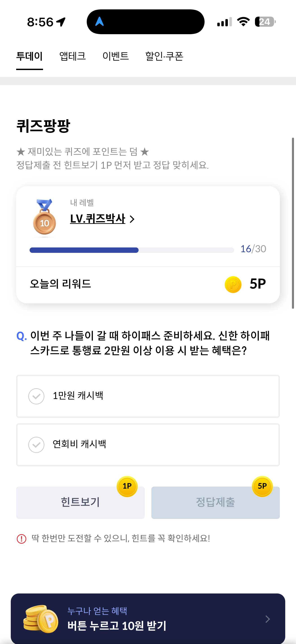Open the 할인·쿠폰 tab
296x644 pixels.
[x=164, y=56]
